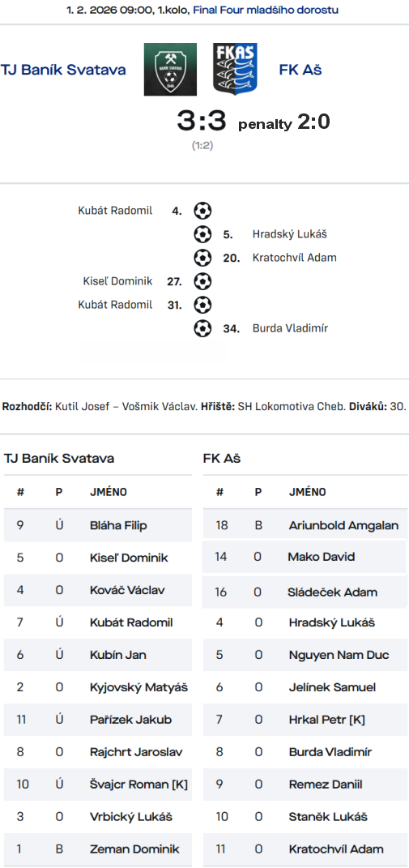Click the JMÉNO column header for Baník Svatava
The width and height of the screenshot is (409, 868).
click(109, 492)
